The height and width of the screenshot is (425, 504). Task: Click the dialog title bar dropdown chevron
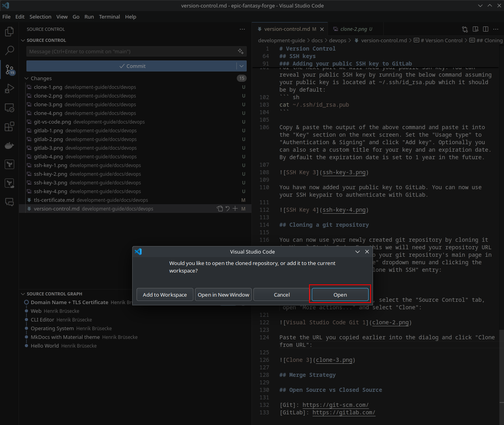click(x=358, y=252)
